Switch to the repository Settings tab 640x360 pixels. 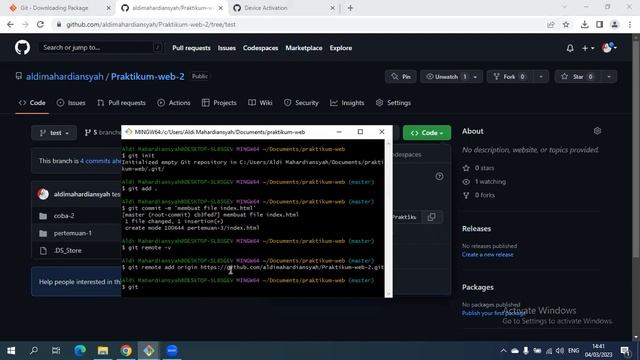pyautogui.click(x=393, y=103)
